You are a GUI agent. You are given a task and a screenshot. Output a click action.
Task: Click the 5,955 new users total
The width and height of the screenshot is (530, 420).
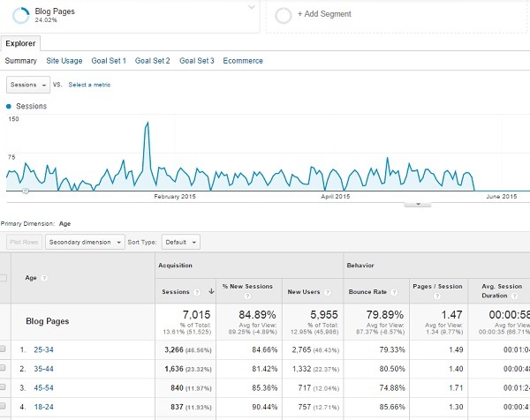(x=324, y=315)
